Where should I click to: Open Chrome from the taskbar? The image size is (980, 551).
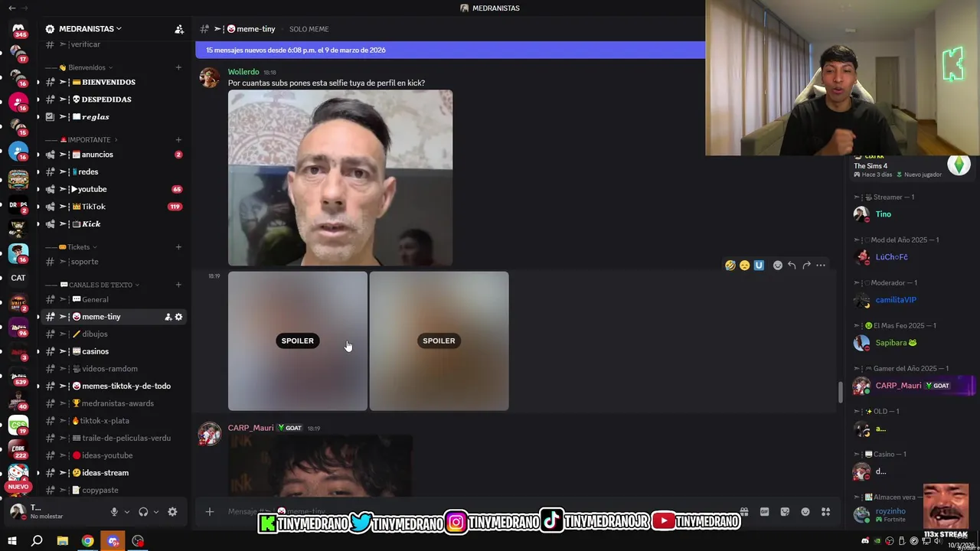pyautogui.click(x=88, y=541)
